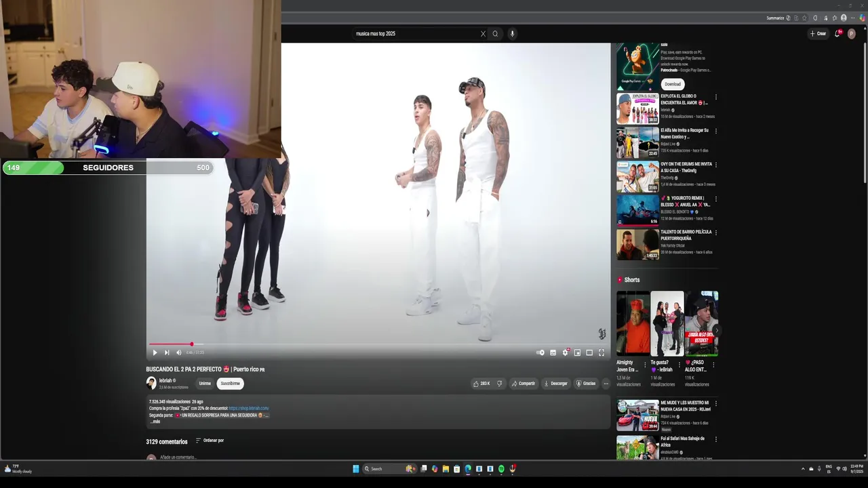Open player settings gear icon
This screenshot has width=868, height=488.
pyautogui.click(x=565, y=352)
